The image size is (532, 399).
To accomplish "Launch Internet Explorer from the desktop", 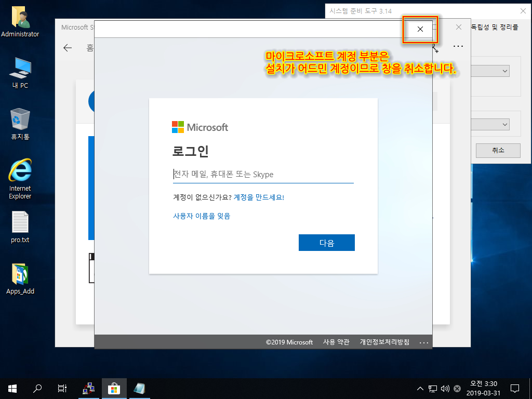I will click(x=20, y=179).
